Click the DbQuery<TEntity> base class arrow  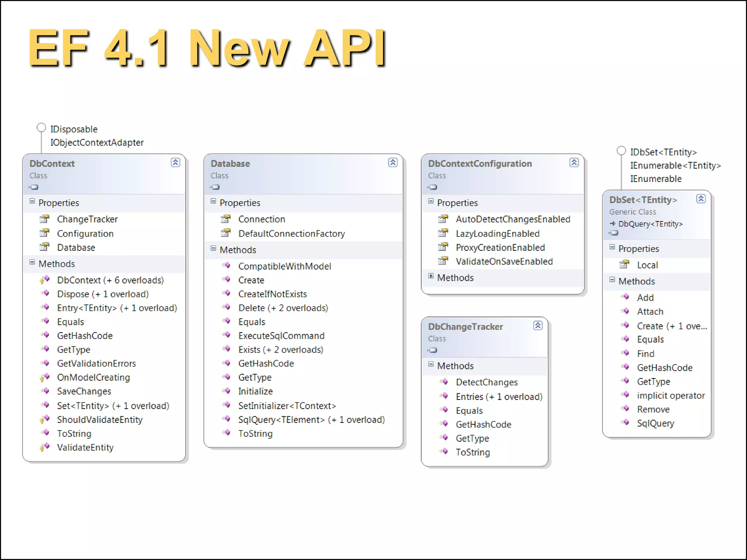point(613,223)
